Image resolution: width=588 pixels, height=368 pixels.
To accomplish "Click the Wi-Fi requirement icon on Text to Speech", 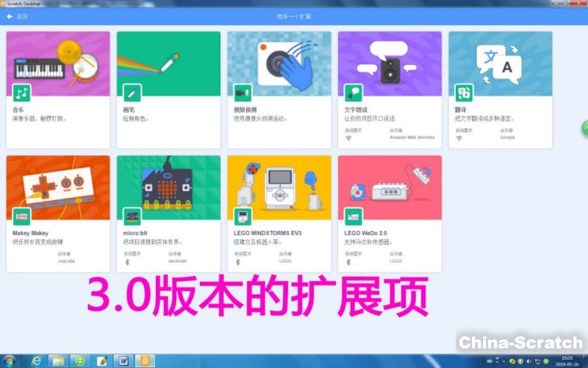I will 348,138.
